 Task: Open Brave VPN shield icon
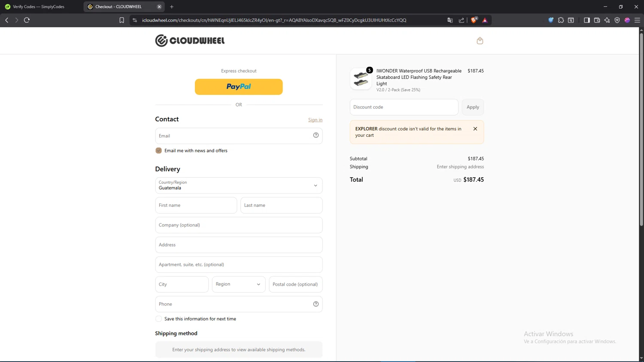617,20
